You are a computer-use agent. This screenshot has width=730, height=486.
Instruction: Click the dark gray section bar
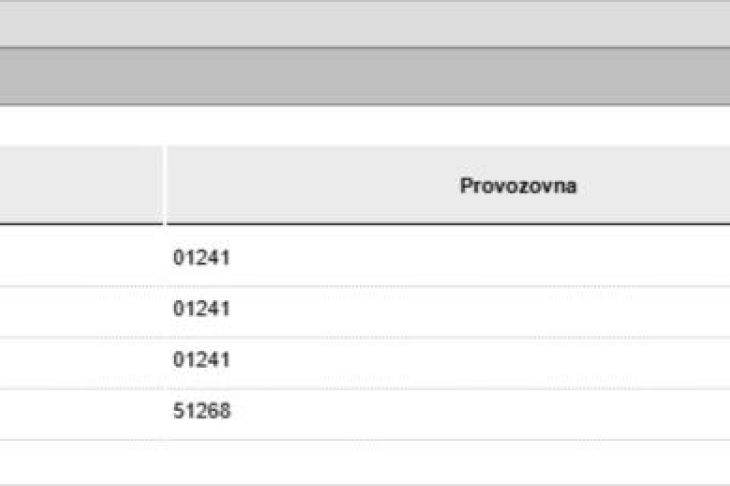tap(365, 76)
